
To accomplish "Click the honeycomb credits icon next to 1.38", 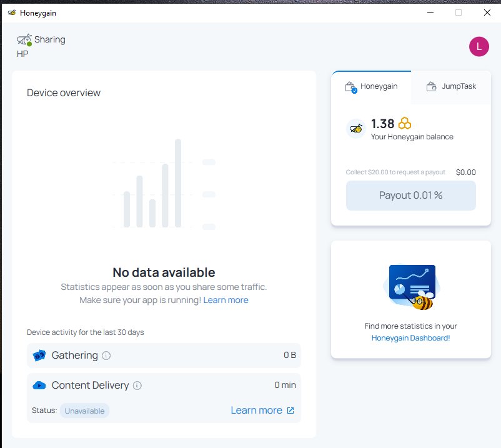I will click(x=405, y=123).
